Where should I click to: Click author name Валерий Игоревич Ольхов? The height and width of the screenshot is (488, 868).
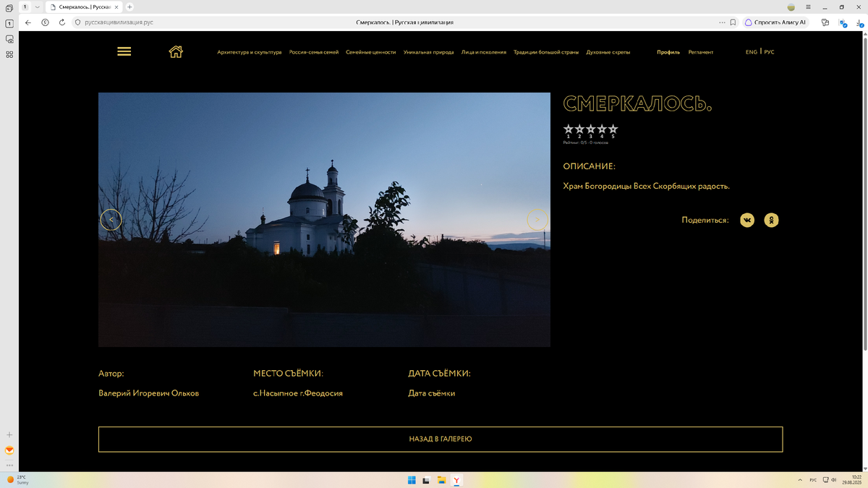click(148, 393)
